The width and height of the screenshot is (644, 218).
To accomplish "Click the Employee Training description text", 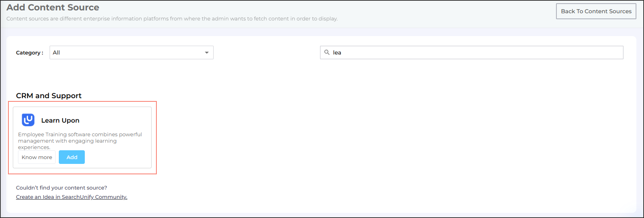I will coord(80,141).
